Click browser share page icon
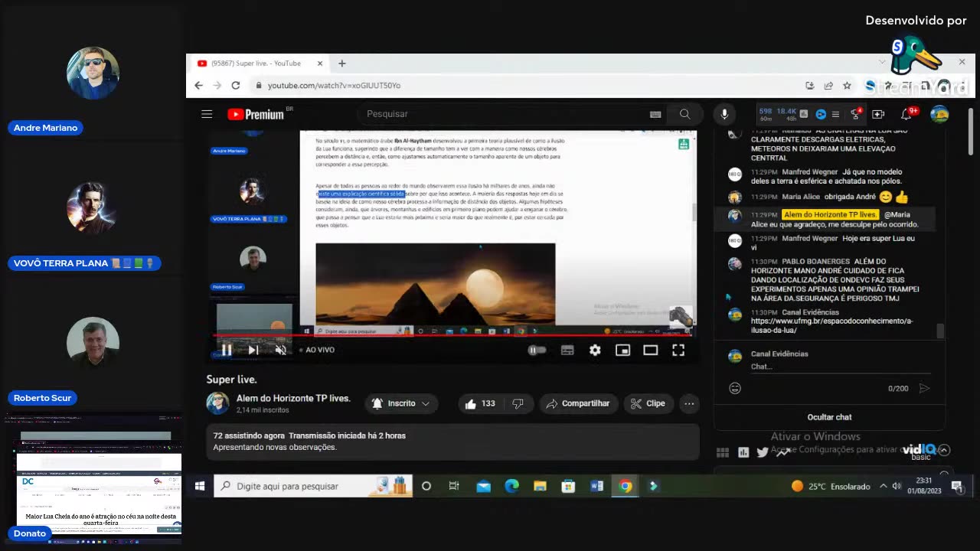Screen dimensions: 980x551 point(828,85)
